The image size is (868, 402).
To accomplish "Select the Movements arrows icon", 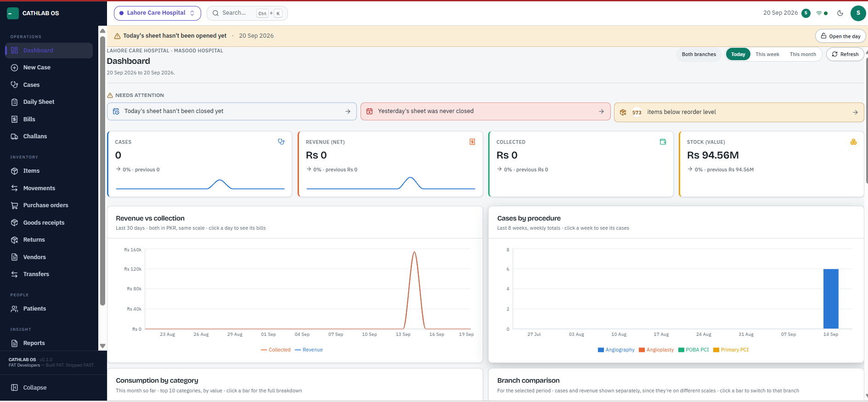I will point(14,188).
